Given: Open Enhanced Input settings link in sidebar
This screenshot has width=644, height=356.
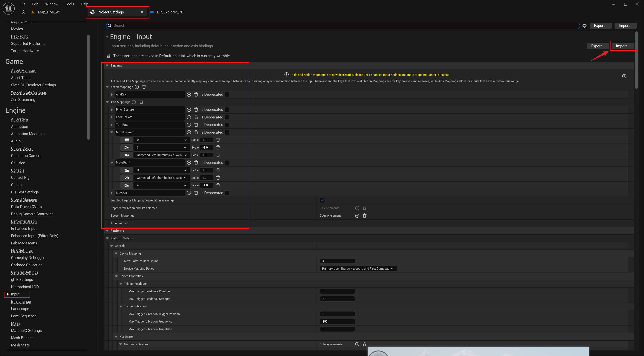Looking at the screenshot, I should (x=24, y=228).
